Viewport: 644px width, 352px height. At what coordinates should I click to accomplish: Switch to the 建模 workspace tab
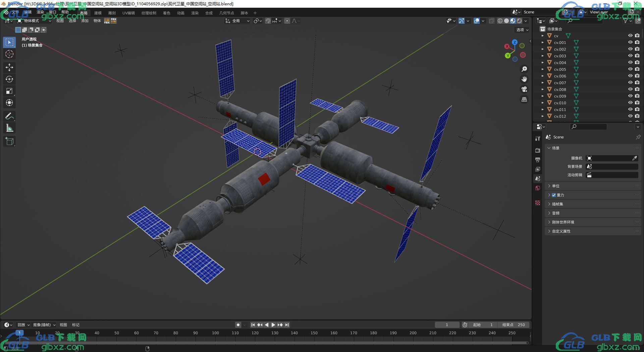coord(98,13)
